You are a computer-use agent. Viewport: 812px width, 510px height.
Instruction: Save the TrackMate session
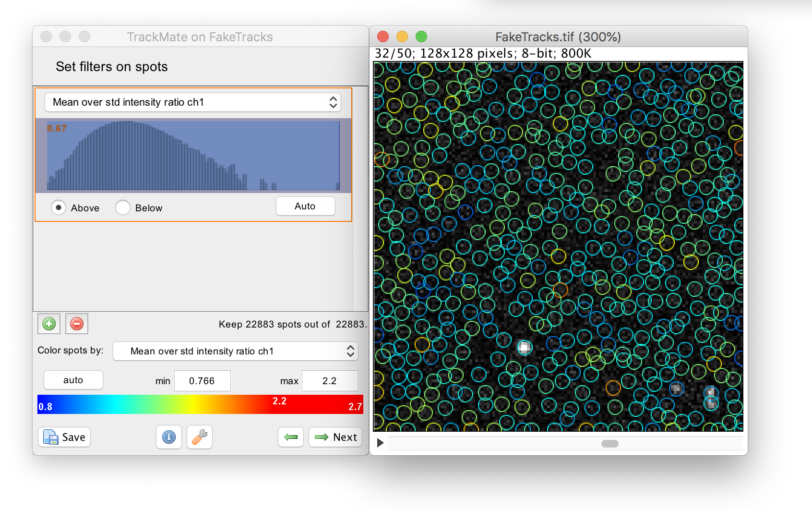[x=65, y=437]
